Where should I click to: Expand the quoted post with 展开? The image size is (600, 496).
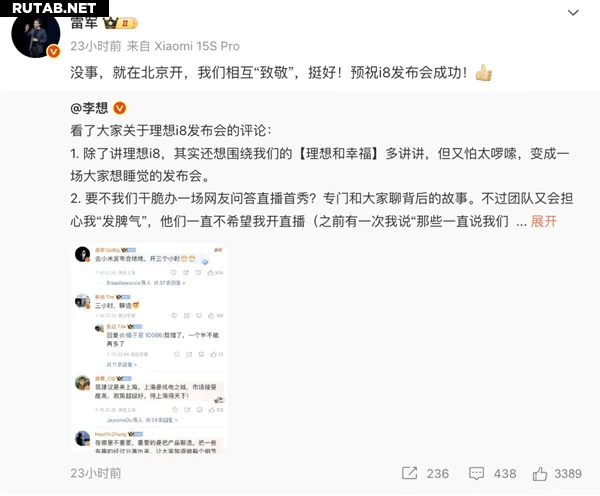(x=543, y=221)
